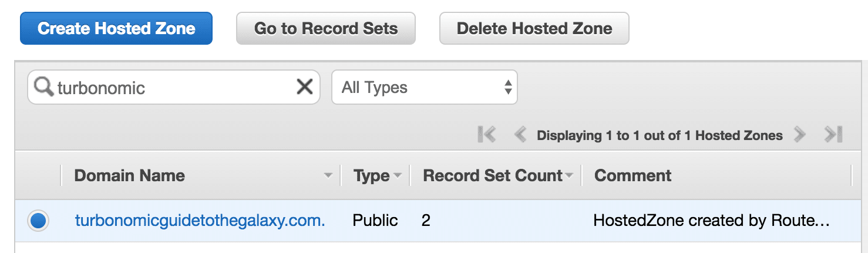
Task: Go to first page of hosted zones
Action: click(487, 135)
